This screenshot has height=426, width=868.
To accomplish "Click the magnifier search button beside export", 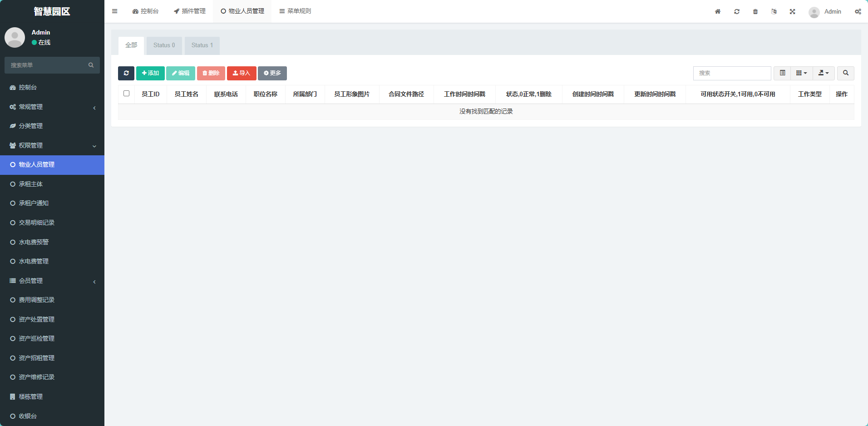I will pos(845,73).
